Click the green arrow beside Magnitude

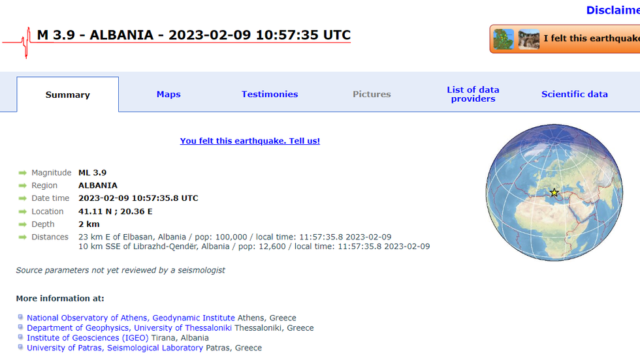(23, 173)
